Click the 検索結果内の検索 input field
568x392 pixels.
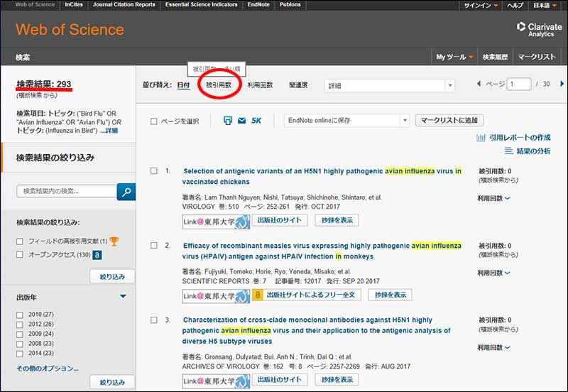point(67,191)
